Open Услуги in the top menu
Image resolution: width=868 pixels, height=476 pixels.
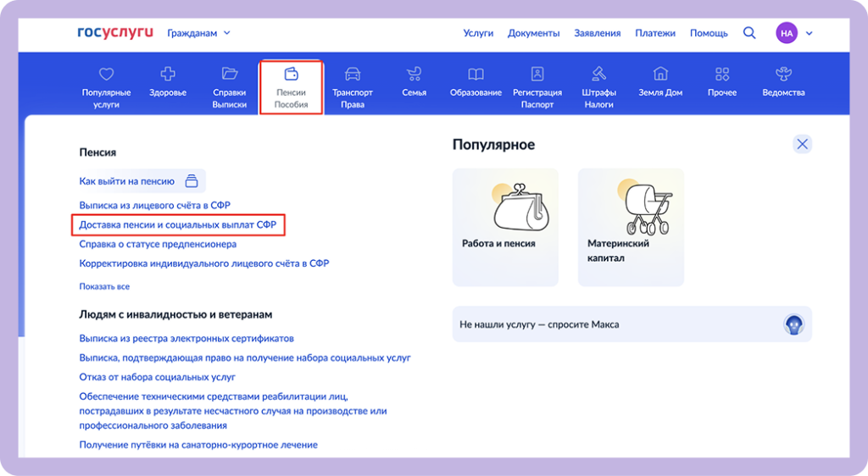[478, 33]
